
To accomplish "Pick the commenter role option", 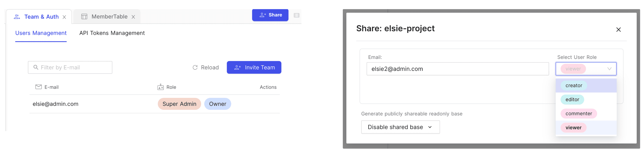I will pos(578,114).
